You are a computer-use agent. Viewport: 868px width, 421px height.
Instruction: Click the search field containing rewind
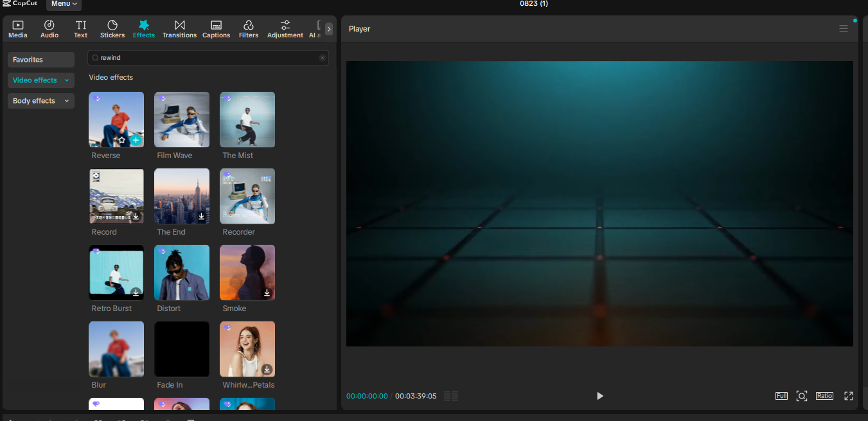click(x=208, y=58)
